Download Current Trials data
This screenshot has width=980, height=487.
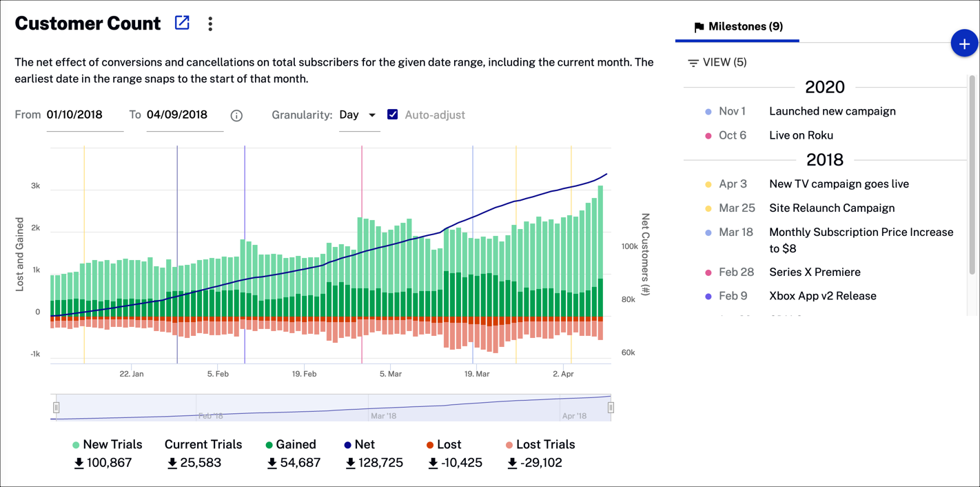click(x=172, y=463)
